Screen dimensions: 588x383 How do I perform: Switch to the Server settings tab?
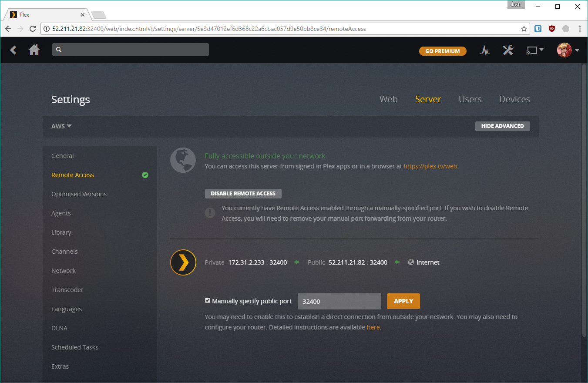[428, 99]
